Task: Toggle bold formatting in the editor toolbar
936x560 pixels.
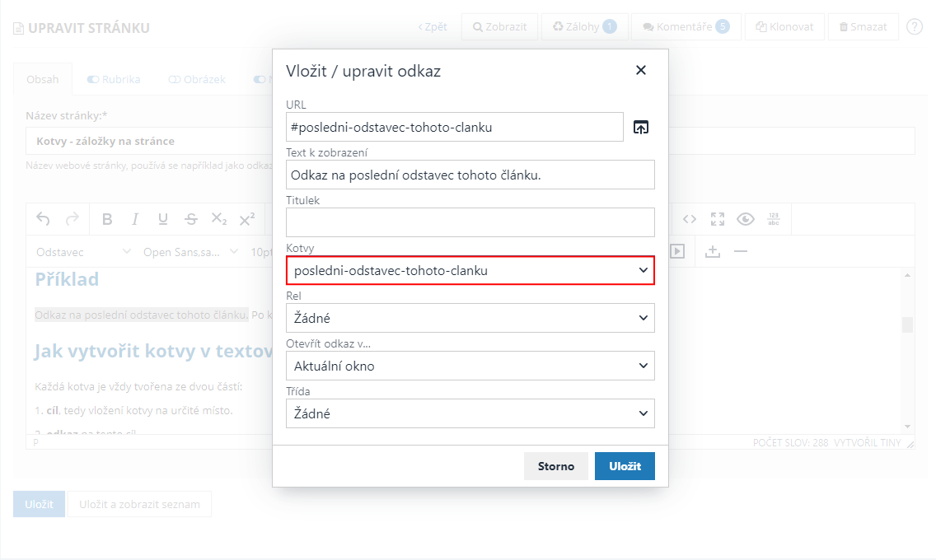Action: point(107,219)
